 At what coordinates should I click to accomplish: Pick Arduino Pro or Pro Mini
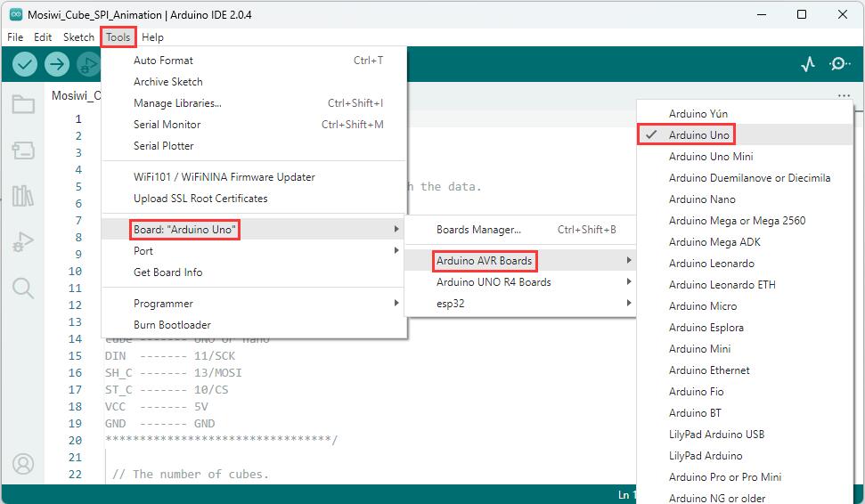(745, 477)
